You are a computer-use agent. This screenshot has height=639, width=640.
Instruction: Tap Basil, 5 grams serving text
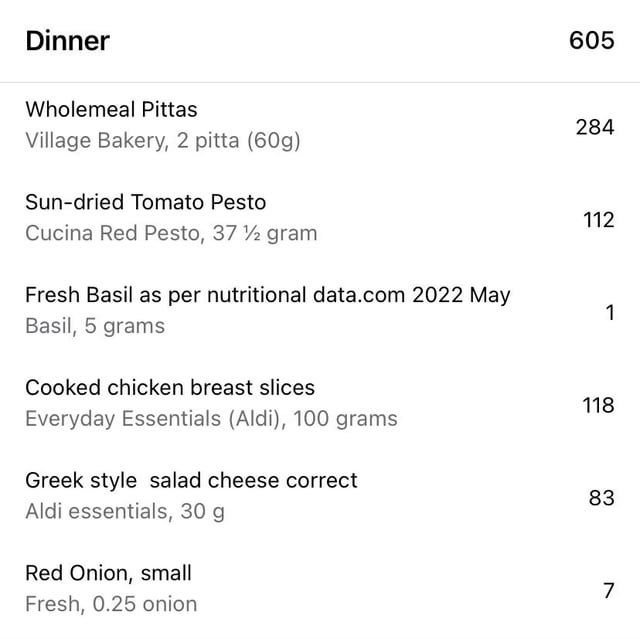(95, 326)
